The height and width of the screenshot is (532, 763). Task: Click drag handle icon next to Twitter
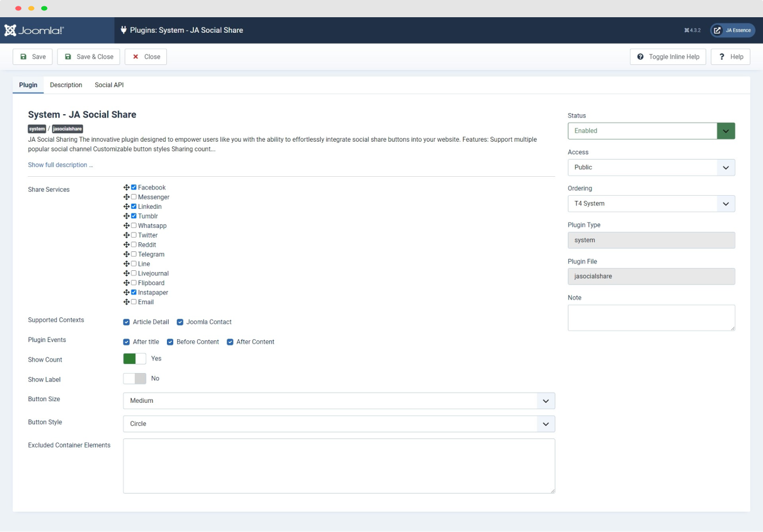[x=126, y=235]
